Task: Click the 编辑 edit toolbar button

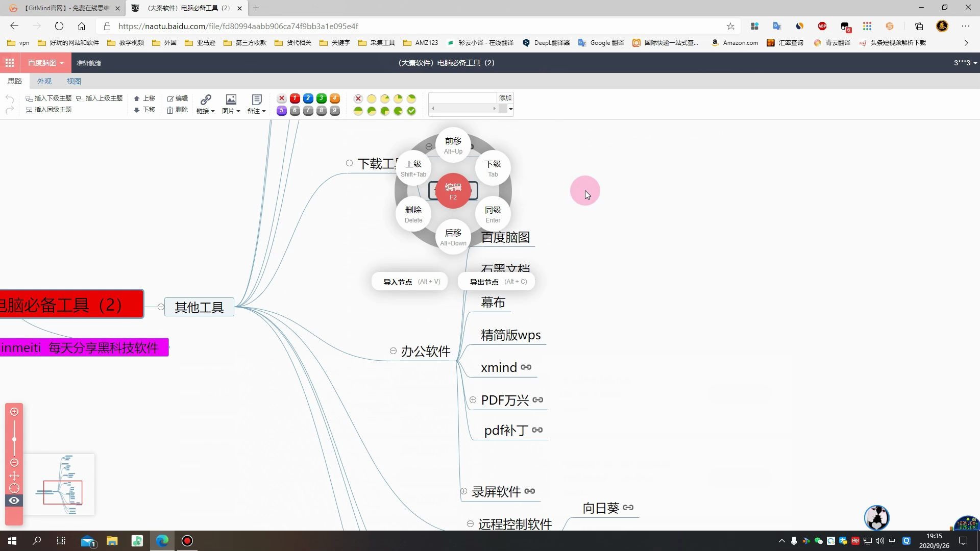Action: click(177, 98)
